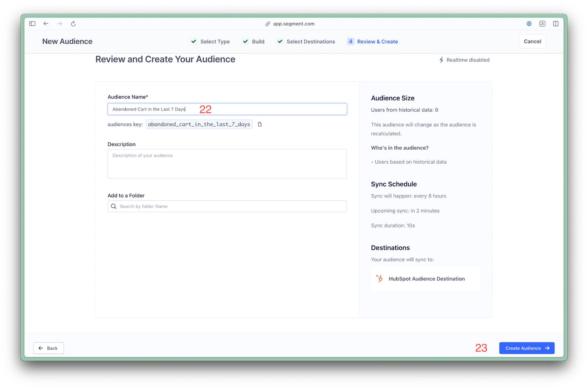This screenshot has height=388, width=588.
Task: Open the browser reader/tab overview icon
Action: click(x=542, y=24)
